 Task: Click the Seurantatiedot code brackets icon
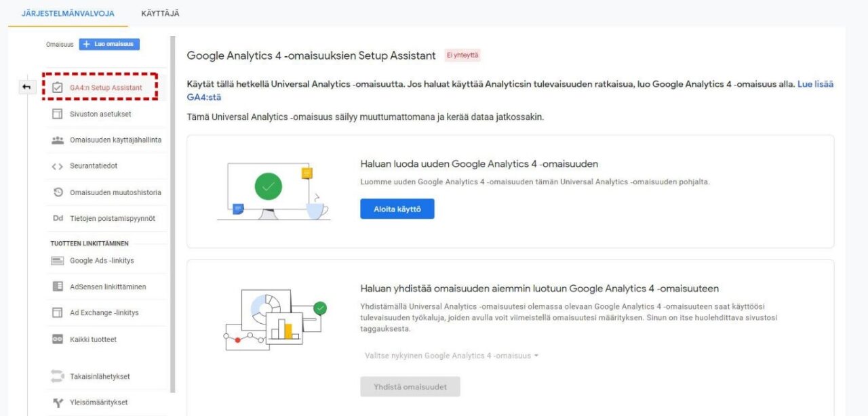(x=58, y=166)
